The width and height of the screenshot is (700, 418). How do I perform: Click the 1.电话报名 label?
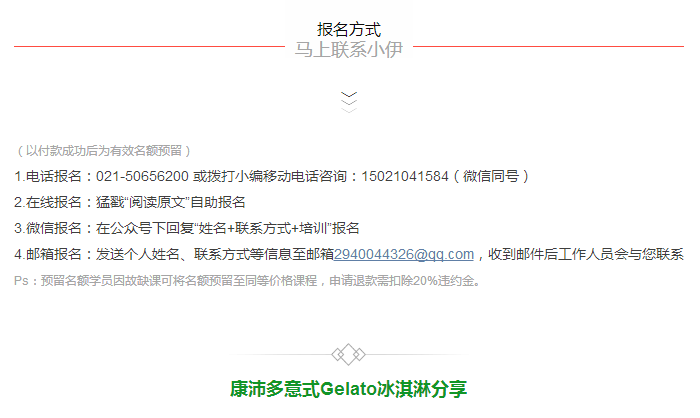tap(48, 176)
